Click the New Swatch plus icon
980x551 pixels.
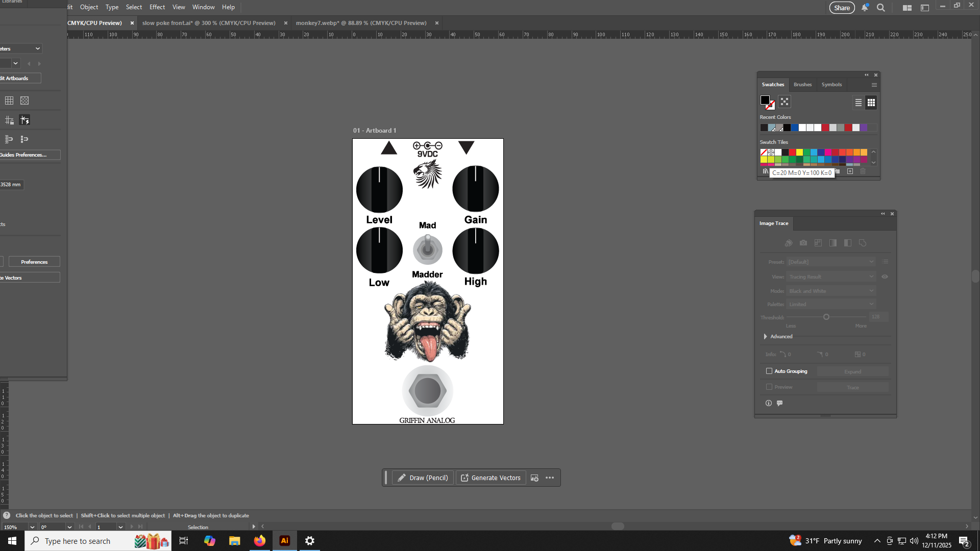coord(850,171)
